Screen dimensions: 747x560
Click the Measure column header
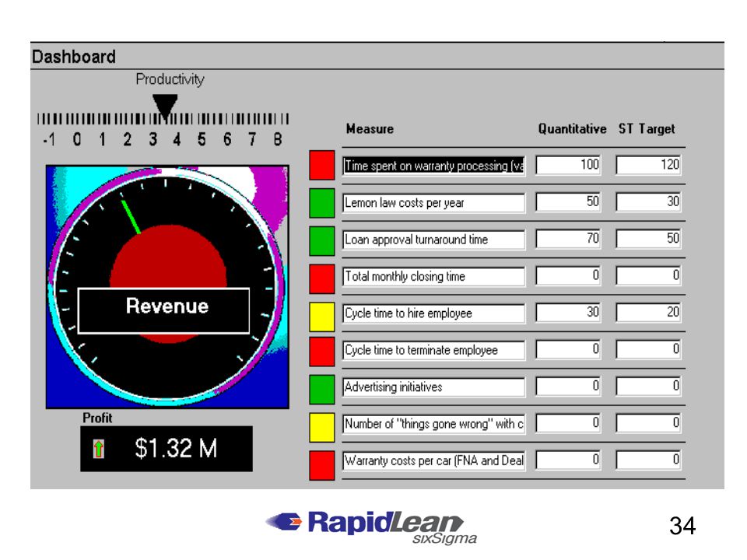tap(370, 129)
